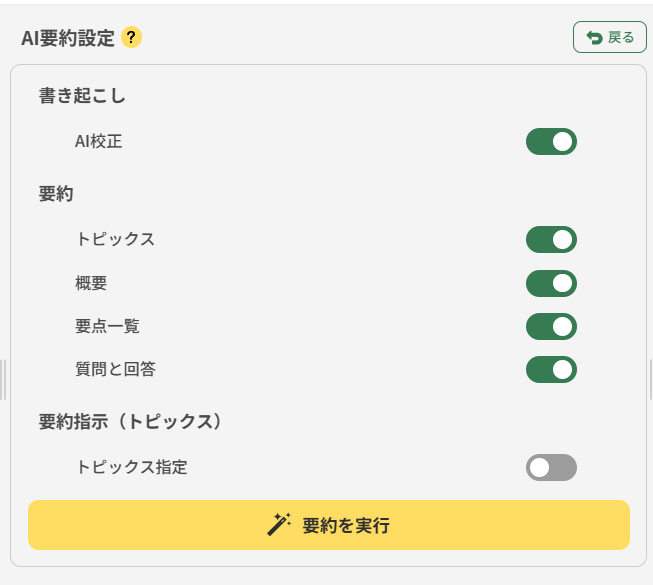Viewport: 653px width, 585px height.
Task: Click the 質問と回答 option label
Action: click(x=115, y=369)
